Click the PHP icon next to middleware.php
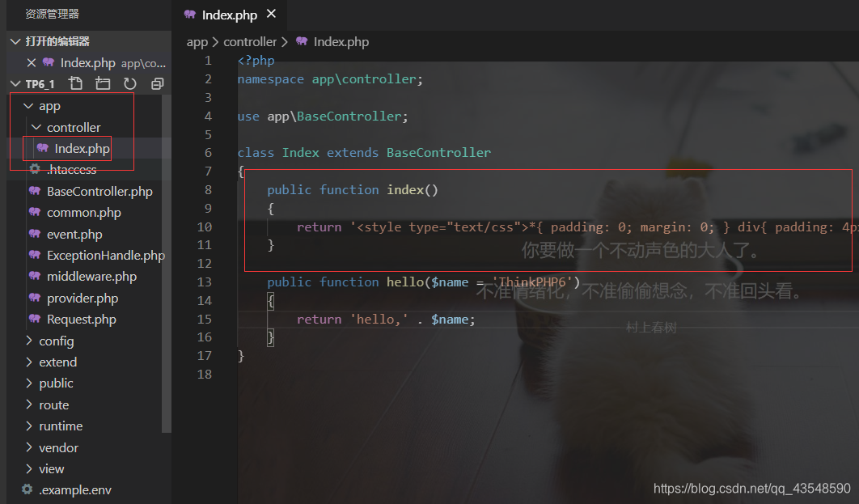This screenshot has width=859, height=504. [35, 276]
